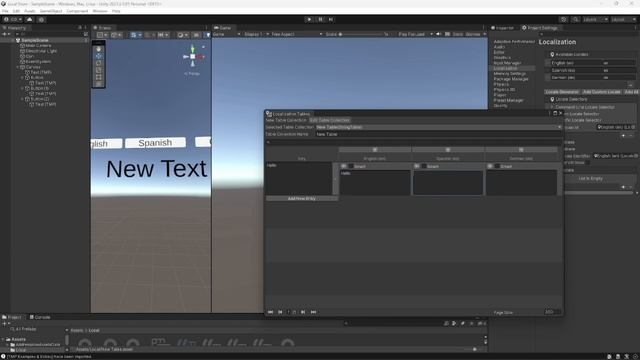This screenshot has width=640, height=360.
Task: Select the Scale tool in Scene toolbar
Action: tap(98, 70)
